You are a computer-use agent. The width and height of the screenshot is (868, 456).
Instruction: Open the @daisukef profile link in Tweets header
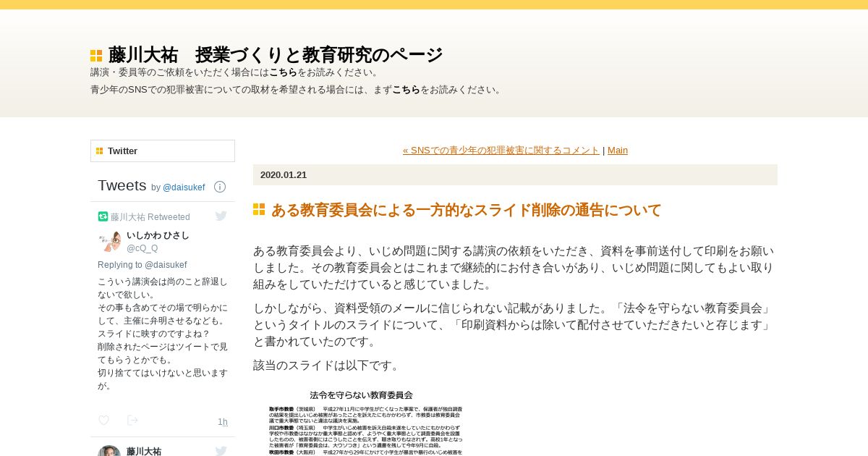pos(184,187)
